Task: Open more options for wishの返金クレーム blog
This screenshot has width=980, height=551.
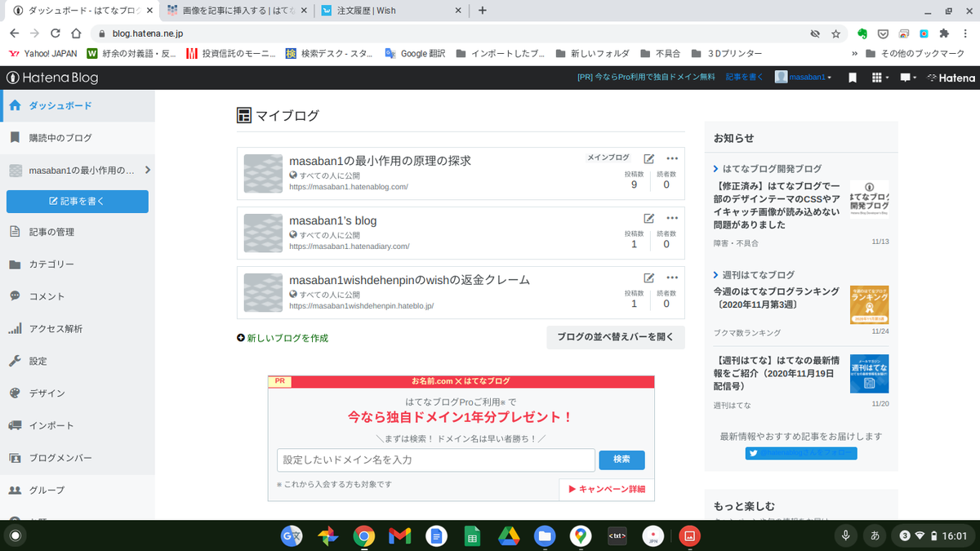Action: [x=672, y=278]
